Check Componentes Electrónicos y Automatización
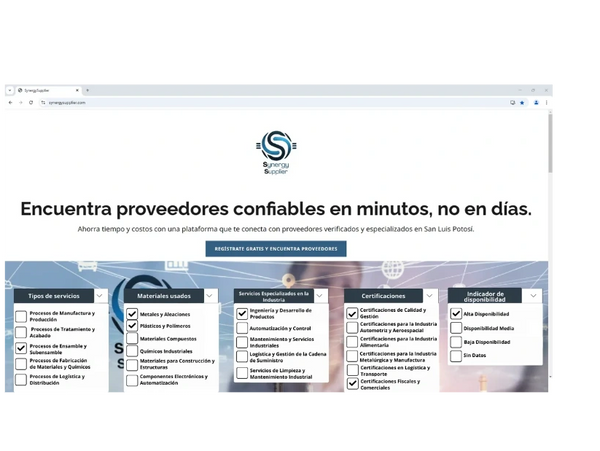This screenshot has width=600, height=451. 132,380
